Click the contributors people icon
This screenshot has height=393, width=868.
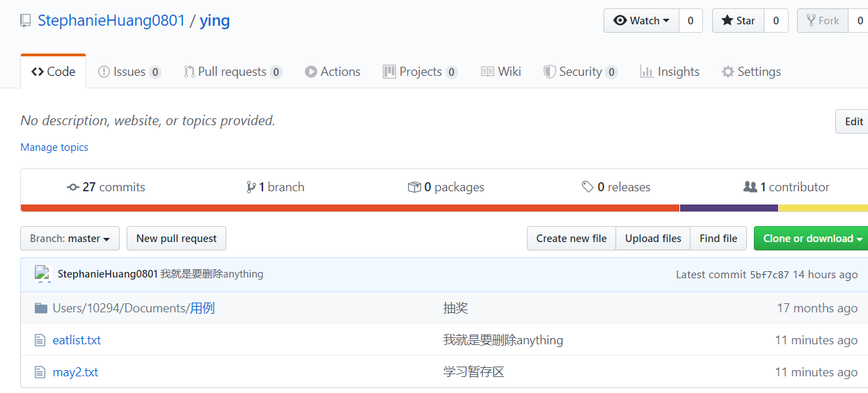(x=750, y=187)
